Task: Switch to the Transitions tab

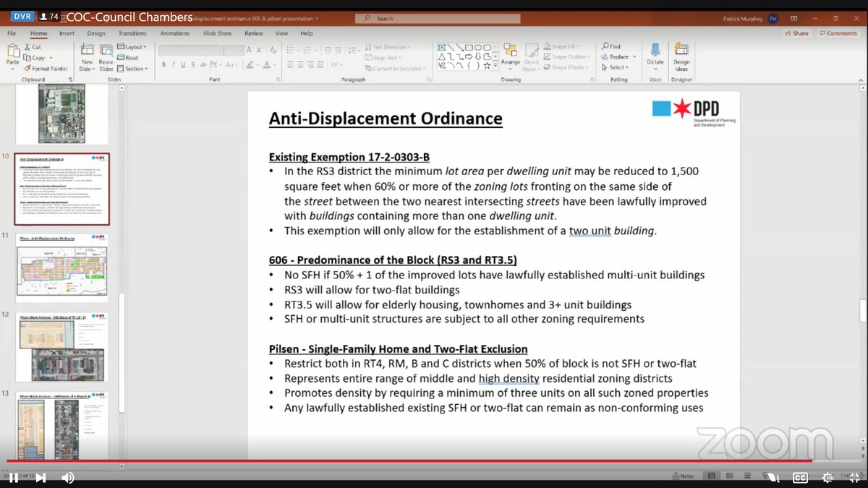Action: (132, 33)
